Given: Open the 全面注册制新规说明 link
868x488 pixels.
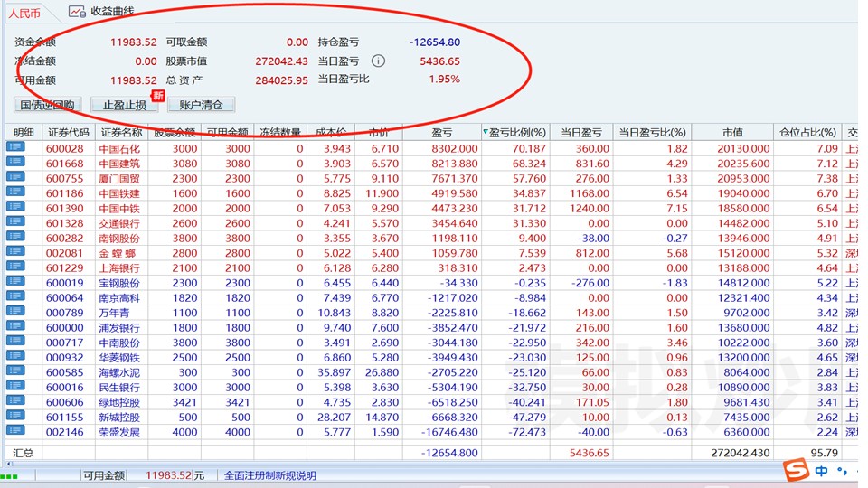Looking at the screenshot, I should (270, 475).
